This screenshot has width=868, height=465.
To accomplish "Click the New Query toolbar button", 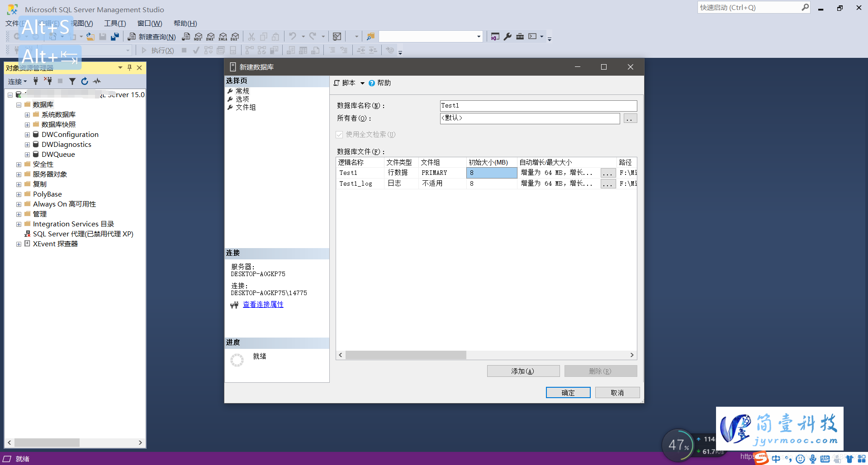I will coord(152,37).
